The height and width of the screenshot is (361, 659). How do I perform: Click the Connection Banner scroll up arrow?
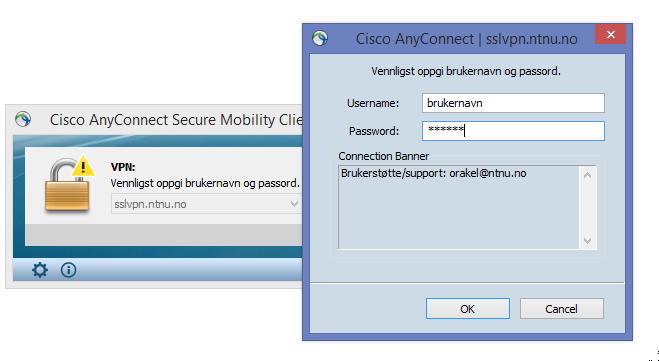coord(588,175)
